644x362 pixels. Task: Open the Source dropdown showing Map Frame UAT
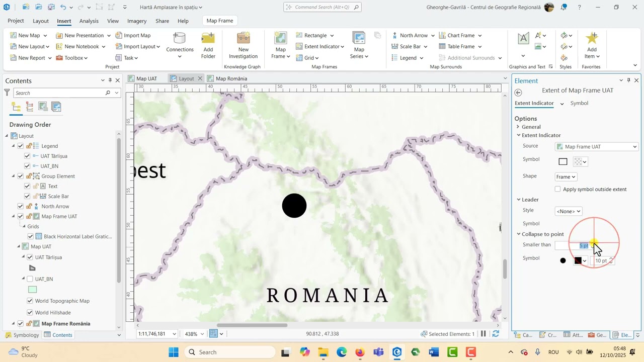597,147
